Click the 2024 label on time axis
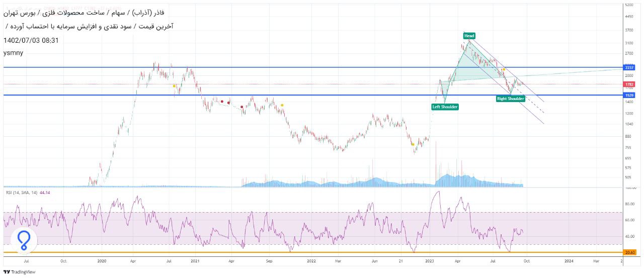Viewport: 644px width, 278px height. (569, 261)
